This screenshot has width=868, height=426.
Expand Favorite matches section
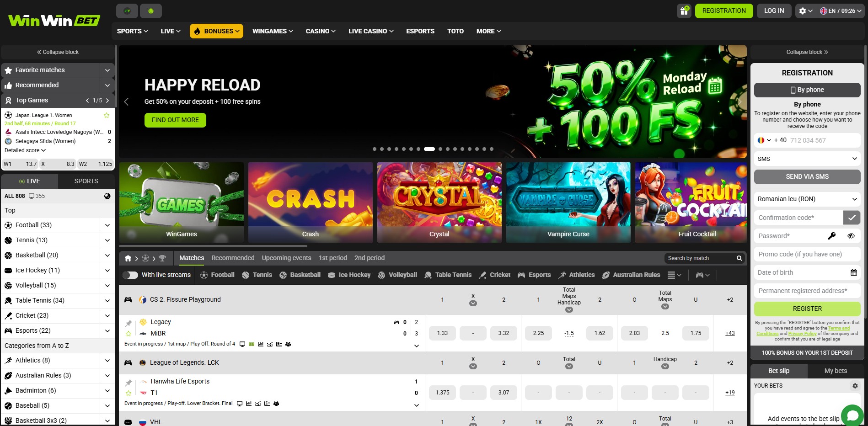(107, 70)
